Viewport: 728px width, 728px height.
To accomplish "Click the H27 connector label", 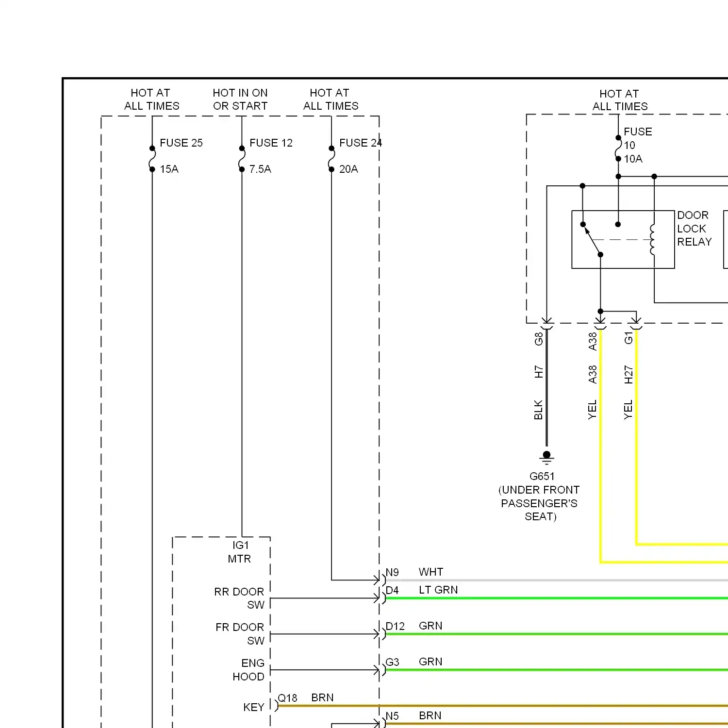I will pos(629,375).
